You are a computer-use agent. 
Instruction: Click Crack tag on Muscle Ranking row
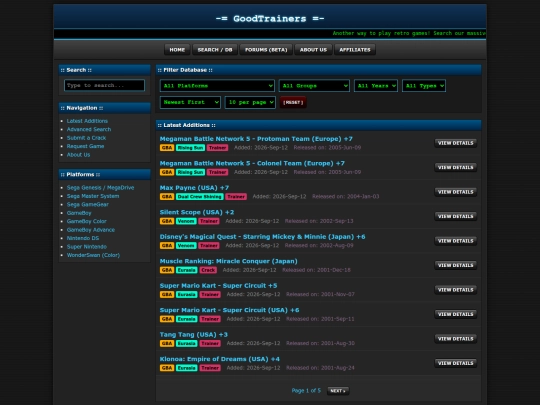[x=208, y=270]
